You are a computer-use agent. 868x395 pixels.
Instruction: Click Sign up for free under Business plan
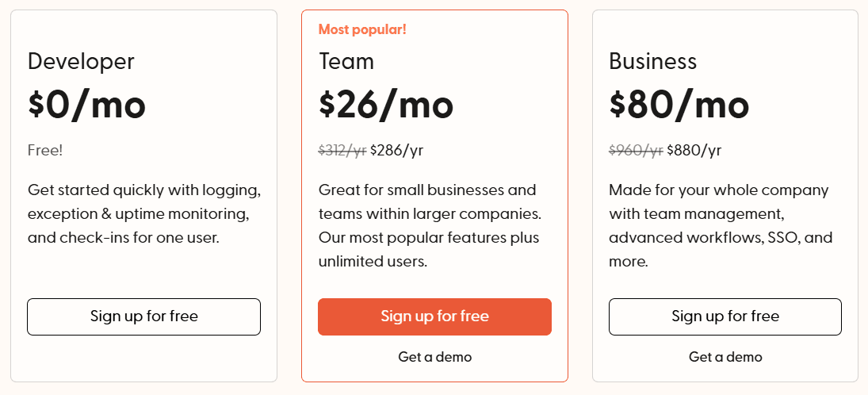725,317
